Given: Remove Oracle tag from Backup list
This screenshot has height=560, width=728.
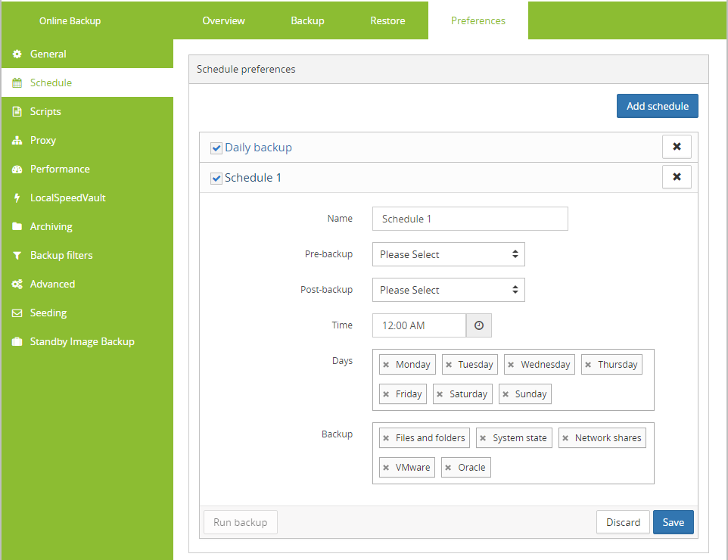Looking at the screenshot, I should coord(448,468).
